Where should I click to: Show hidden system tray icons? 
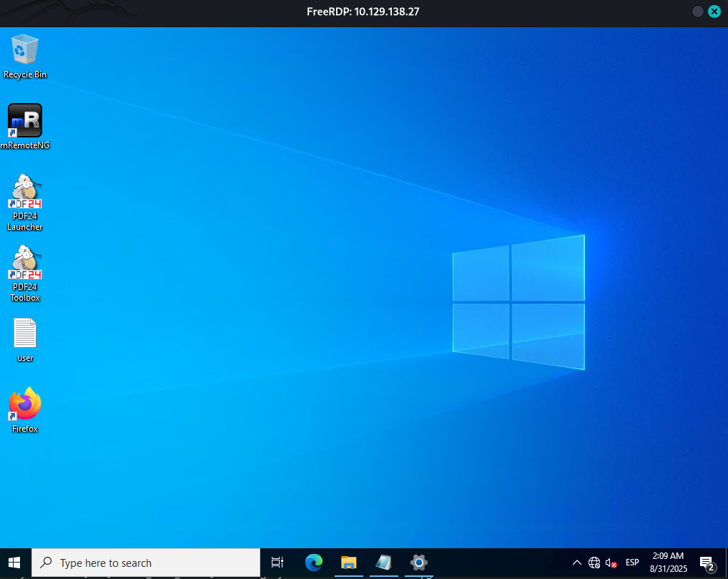(576, 563)
